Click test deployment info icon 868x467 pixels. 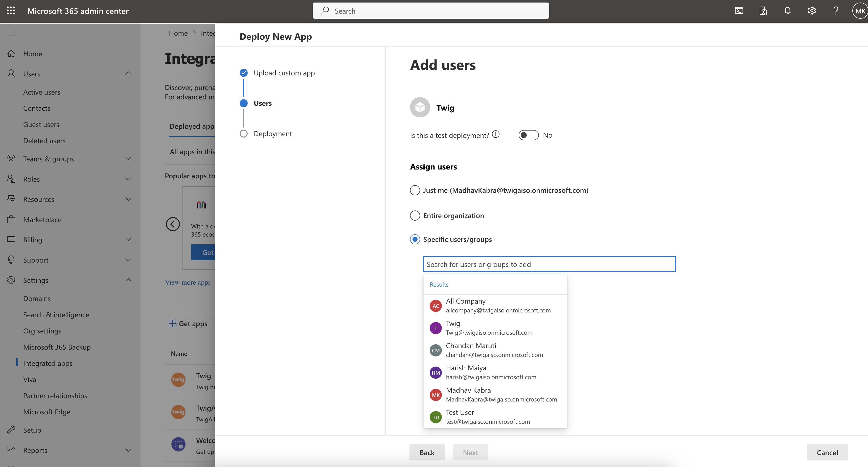[x=496, y=134]
